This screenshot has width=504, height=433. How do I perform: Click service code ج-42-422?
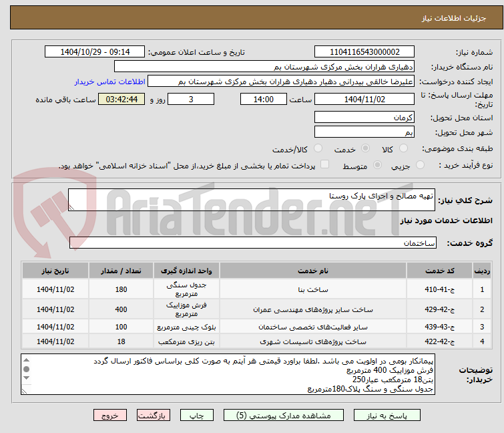439,341
